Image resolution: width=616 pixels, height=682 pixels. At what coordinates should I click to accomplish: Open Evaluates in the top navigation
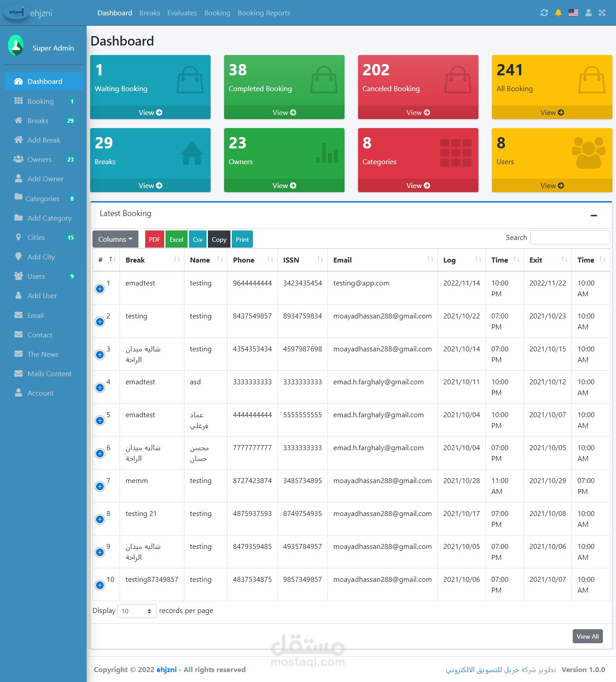point(182,13)
